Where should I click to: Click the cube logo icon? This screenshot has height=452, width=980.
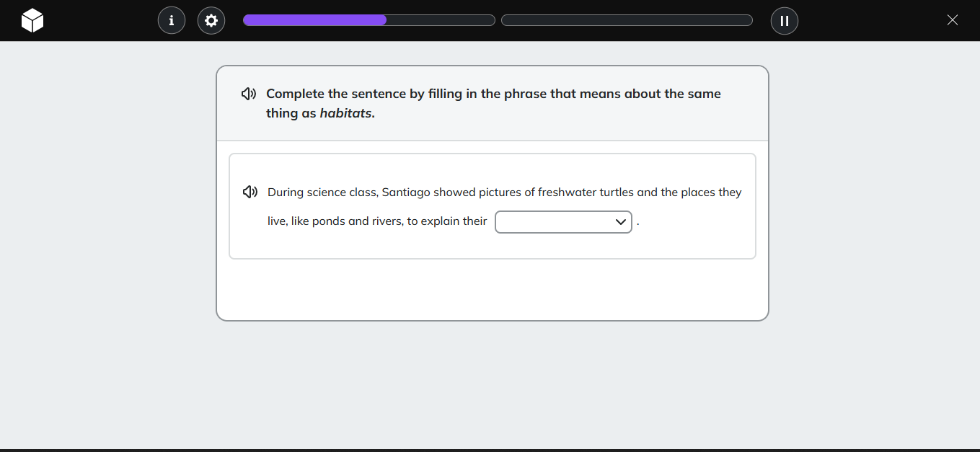32,20
